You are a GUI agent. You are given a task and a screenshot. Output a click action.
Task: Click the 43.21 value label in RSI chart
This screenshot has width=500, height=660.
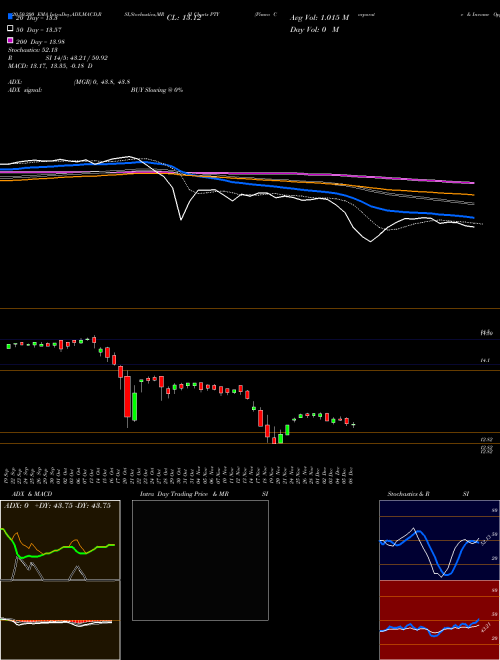click(487, 627)
